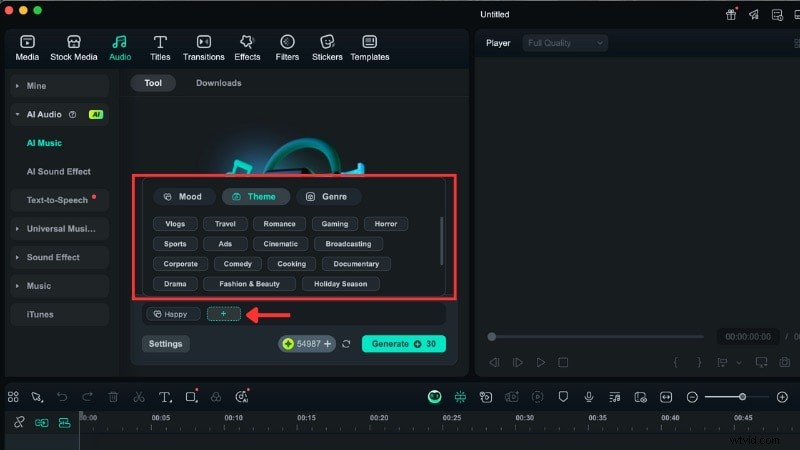Open AI music Settings
Viewport: 800px width, 450px height.
coord(165,344)
